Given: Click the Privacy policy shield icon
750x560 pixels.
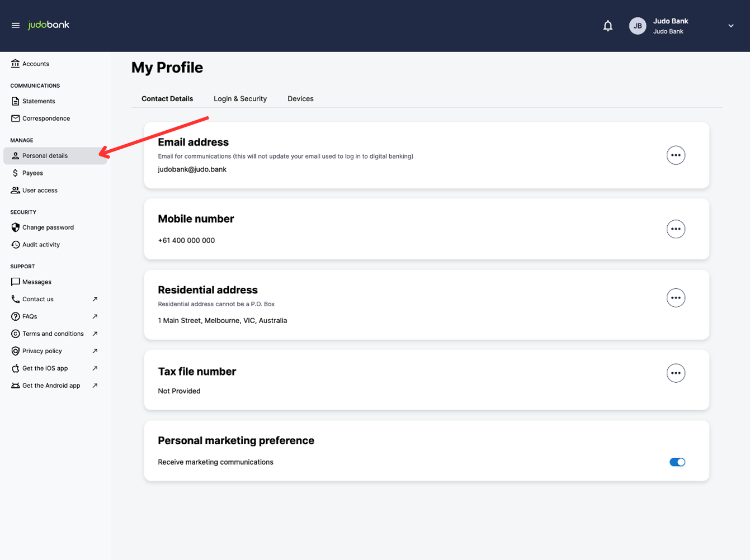Looking at the screenshot, I should click(x=15, y=351).
